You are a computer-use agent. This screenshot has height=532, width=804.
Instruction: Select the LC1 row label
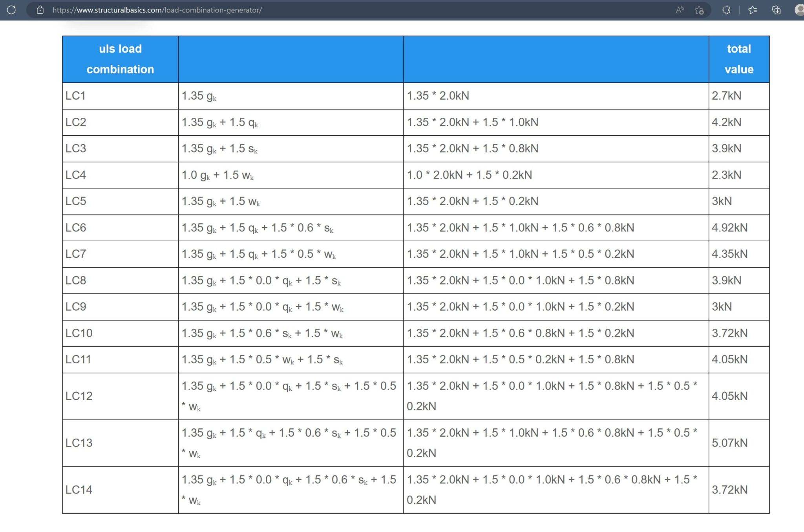pos(75,96)
